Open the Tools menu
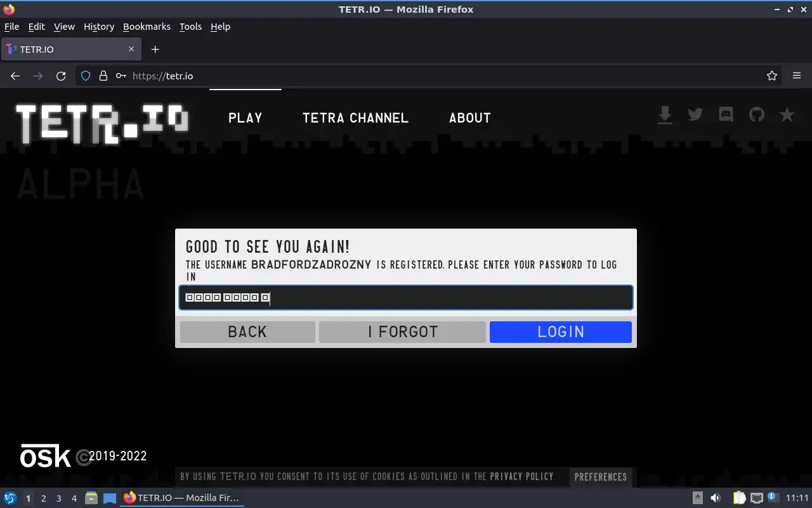The height and width of the screenshot is (508, 812). [x=190, y=27]
